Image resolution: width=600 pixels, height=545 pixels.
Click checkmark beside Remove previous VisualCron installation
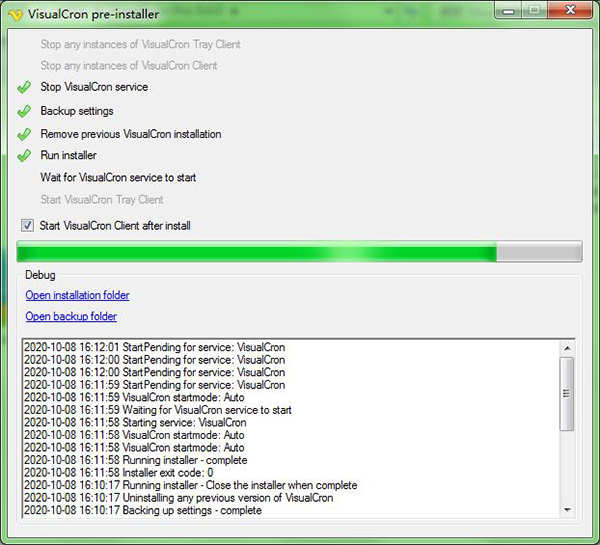pyautogui.click(x=24, y=134)
